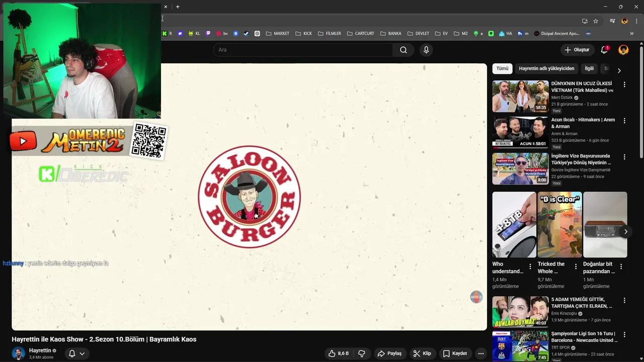Open the '+8TB' Shorts thumbnail
This screenshot has width=644, height=362.
pos(514,225)
